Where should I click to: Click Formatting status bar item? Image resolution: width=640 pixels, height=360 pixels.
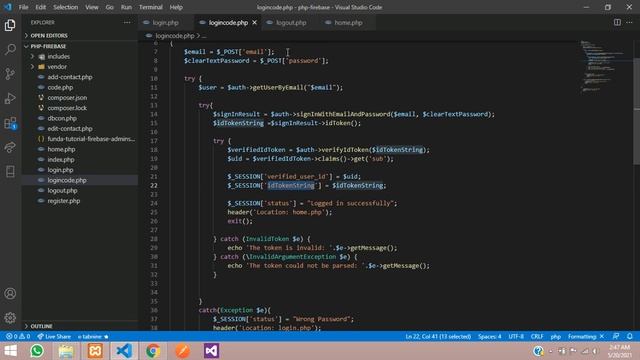[x=586, y=337]
